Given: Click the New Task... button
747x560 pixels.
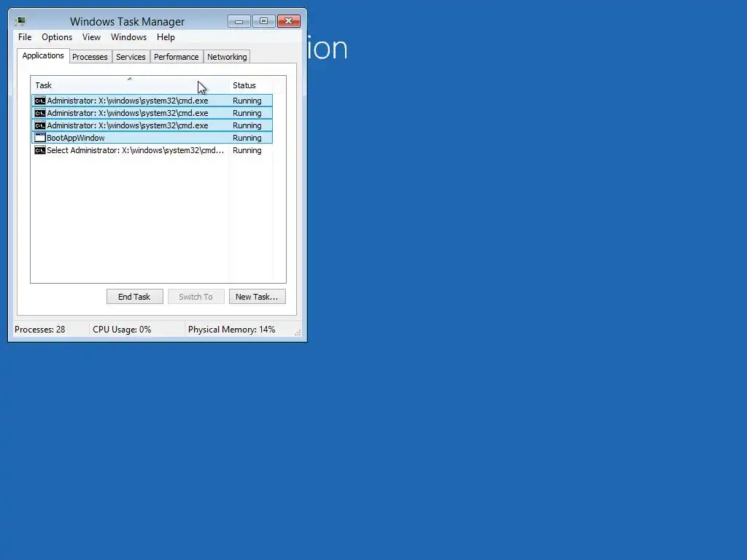Looking at the screenshot, I should pyautogui.click(x=258, y=297).
